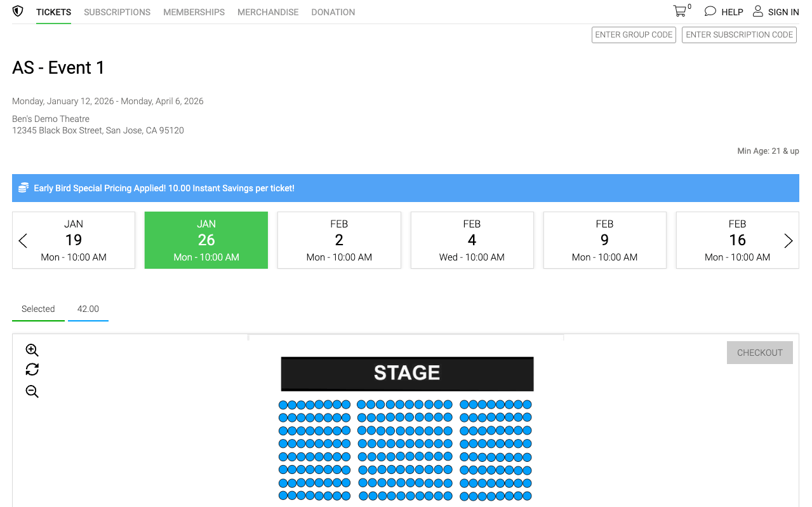This screenshot has height=507, width=812.
Task: Select the first seat in top row
Action: pos(283,405)
